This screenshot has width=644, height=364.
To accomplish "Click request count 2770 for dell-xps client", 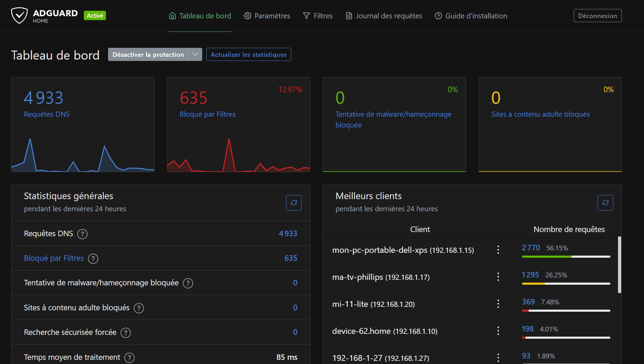I will tap(531, 248).
